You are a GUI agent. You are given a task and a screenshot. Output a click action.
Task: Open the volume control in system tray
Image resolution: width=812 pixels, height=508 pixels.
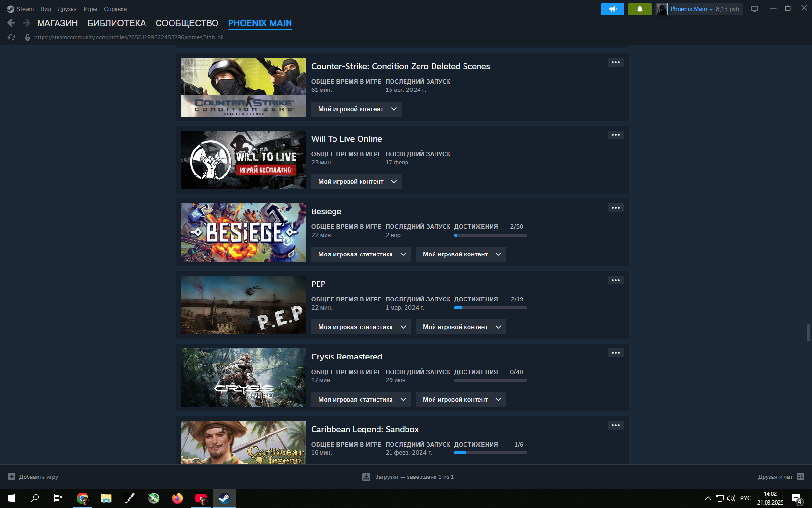(731, 498)
